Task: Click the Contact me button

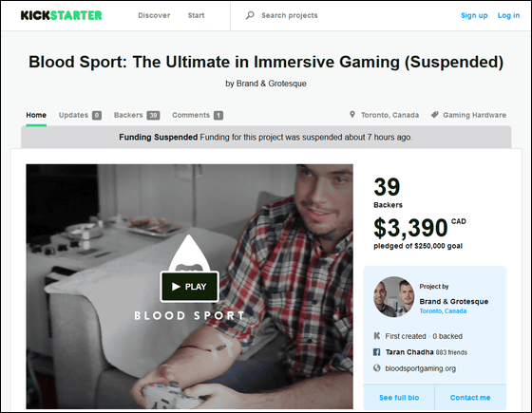Action: [x=470, y=398]
